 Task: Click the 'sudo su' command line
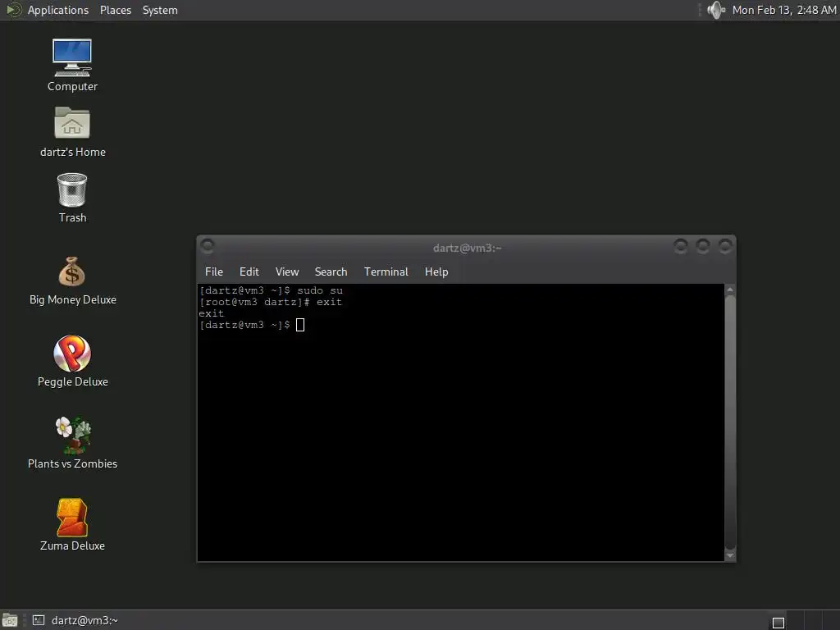pos(271,290)
